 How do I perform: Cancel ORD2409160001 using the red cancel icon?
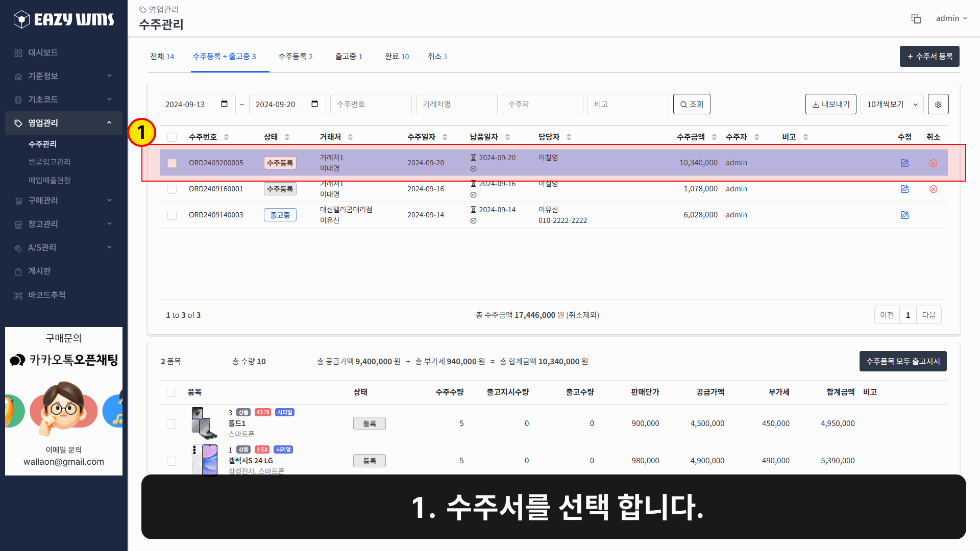click(x=933, y=189)
